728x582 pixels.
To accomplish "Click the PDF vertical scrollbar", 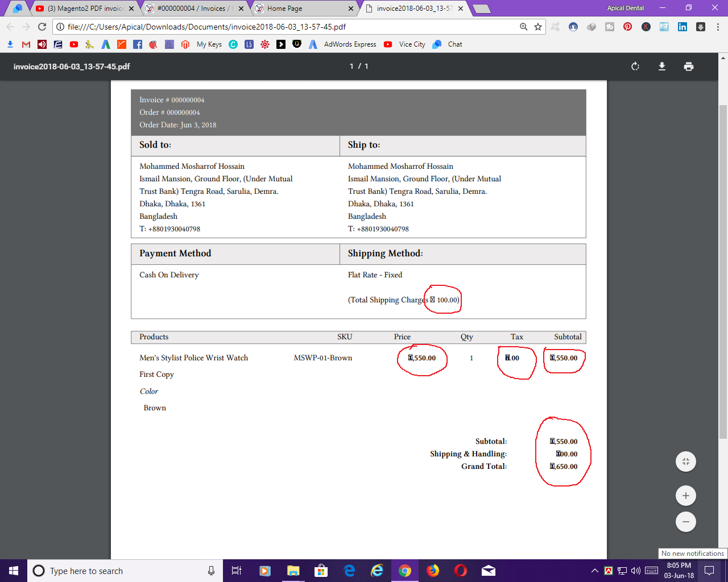I will click(723, 273).
